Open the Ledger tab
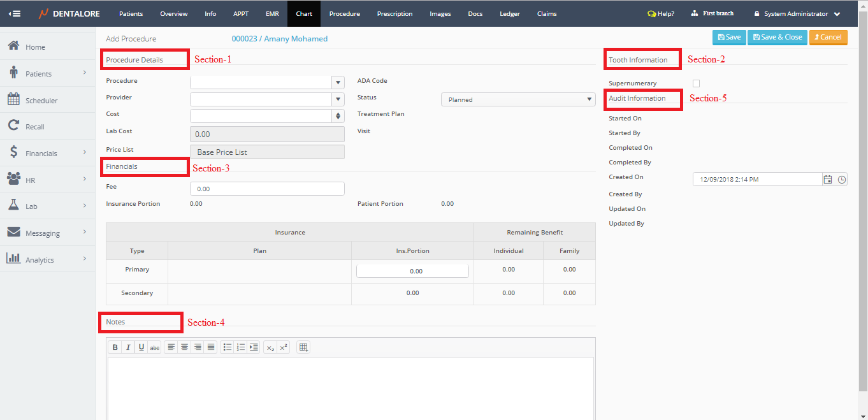This screenshot has height=420, width=868. point(509,13)
